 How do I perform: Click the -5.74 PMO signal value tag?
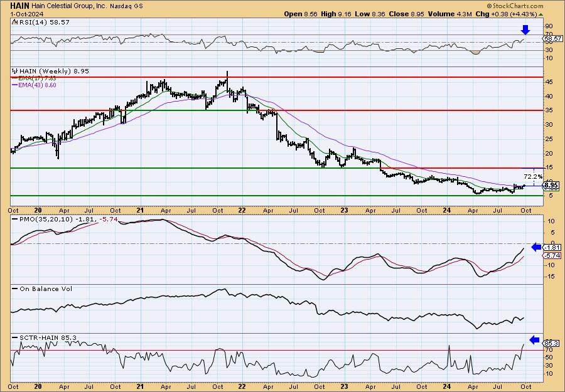click(552, 255)
